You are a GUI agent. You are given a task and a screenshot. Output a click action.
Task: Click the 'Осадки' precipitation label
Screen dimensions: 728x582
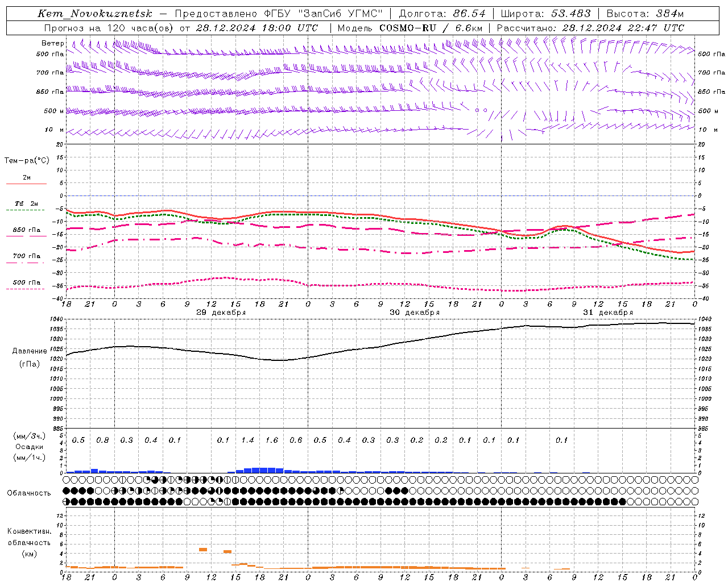coord(30,447)
